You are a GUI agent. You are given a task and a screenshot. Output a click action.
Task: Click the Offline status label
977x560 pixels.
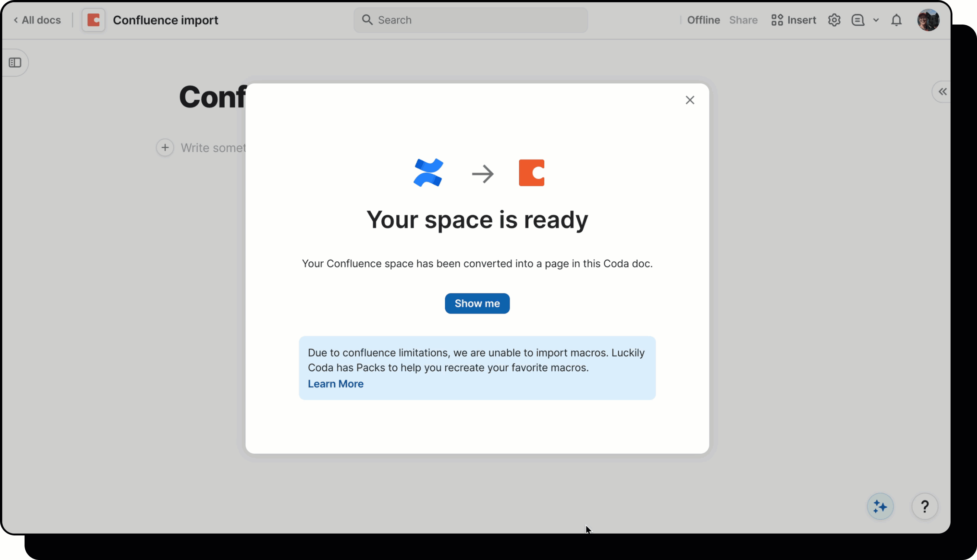click(x=703, y=20)
